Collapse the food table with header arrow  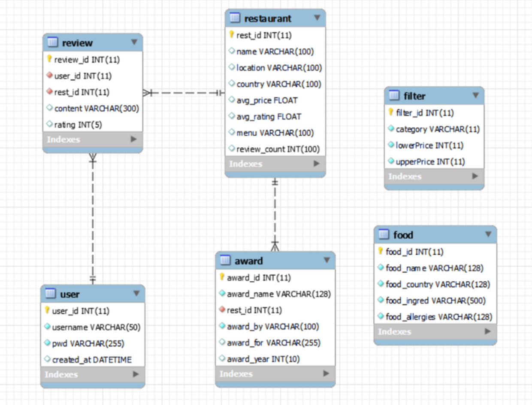488,234
